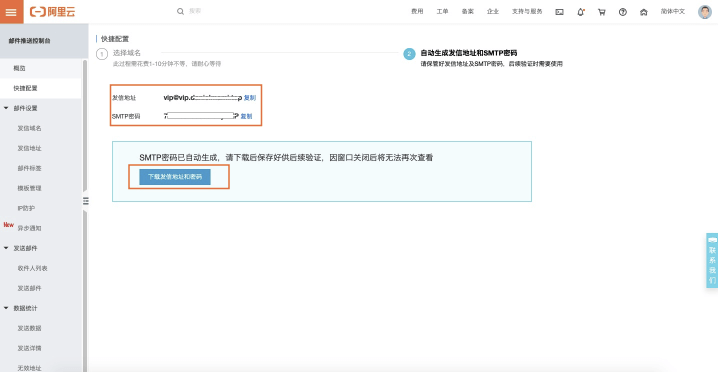The image size is (718, 372).
Task: Collapse the 发送邮件 section
Action: tap(6, 248)
